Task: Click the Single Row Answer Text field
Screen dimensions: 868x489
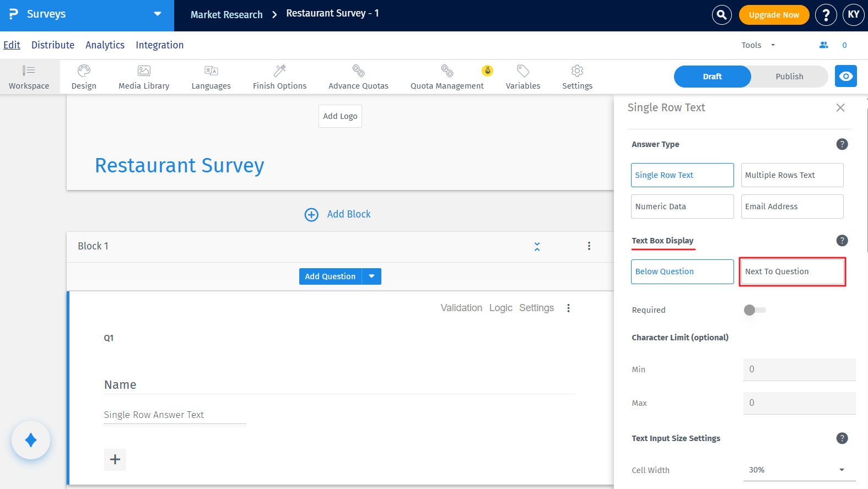Action: pyautogui.click(x=175, y=415)
